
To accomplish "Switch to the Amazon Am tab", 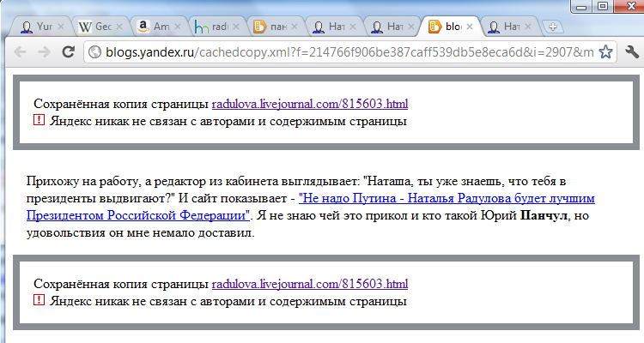I will pyautogui.click(x=156, y=27).
